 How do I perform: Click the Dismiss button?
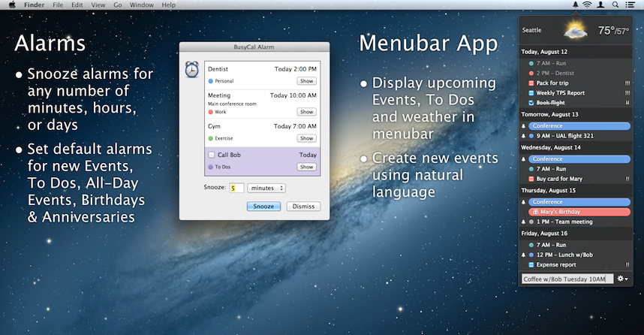[x=303, y=207]
